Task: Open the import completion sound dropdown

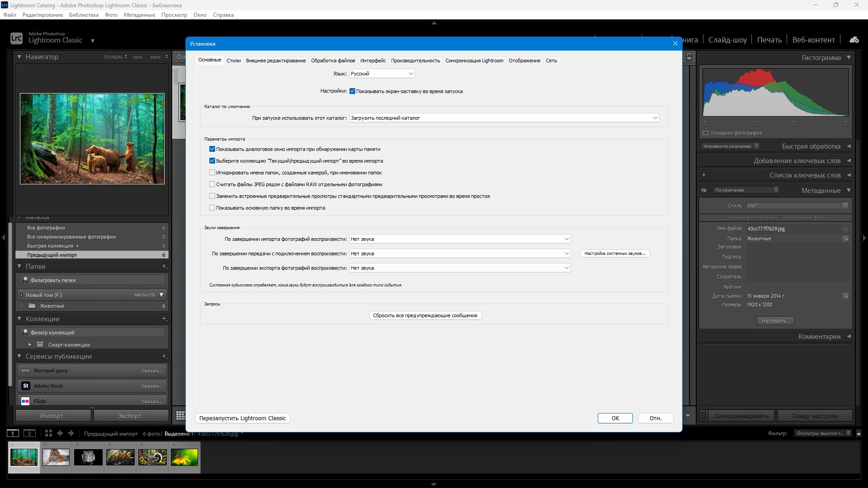Action: click(459, 239)
